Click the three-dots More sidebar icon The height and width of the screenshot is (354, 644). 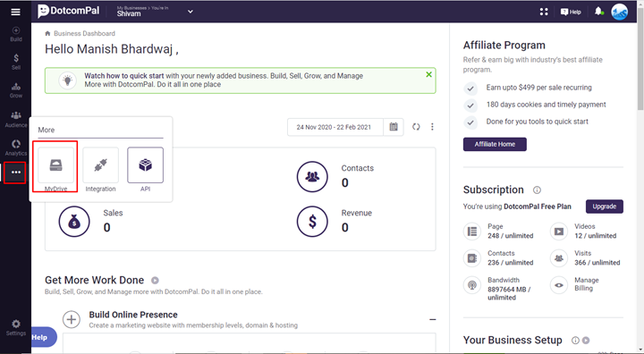[15, 172]
